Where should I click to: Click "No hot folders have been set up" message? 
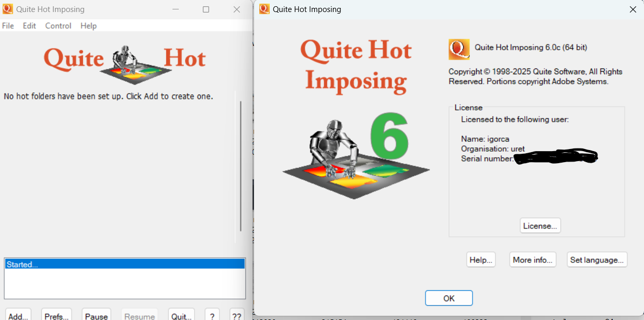coord(108,96)
